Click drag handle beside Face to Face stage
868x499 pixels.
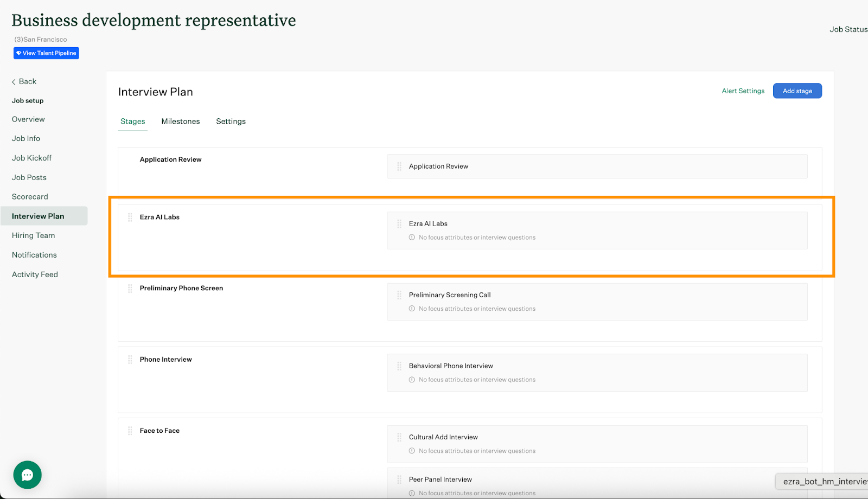tap(130, 431)
